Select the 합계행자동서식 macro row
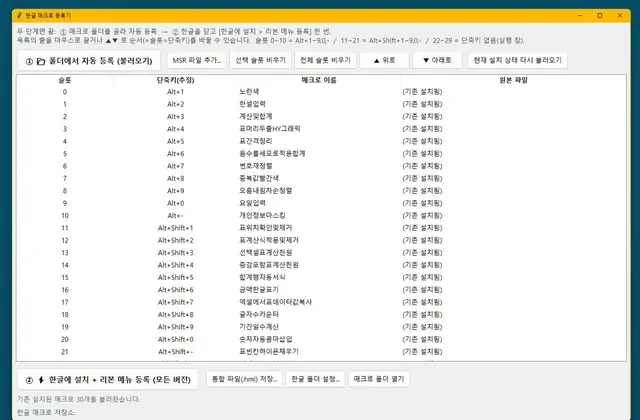Image resolution: width=640 pixels, height=420 pixels. point(321,278)
